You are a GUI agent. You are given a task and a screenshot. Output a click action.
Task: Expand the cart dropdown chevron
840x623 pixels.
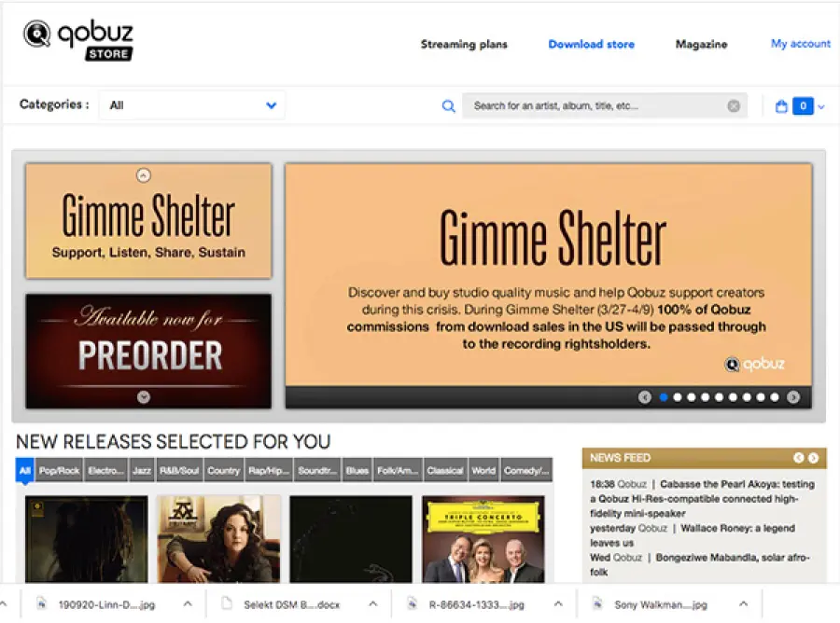point(821,107)
